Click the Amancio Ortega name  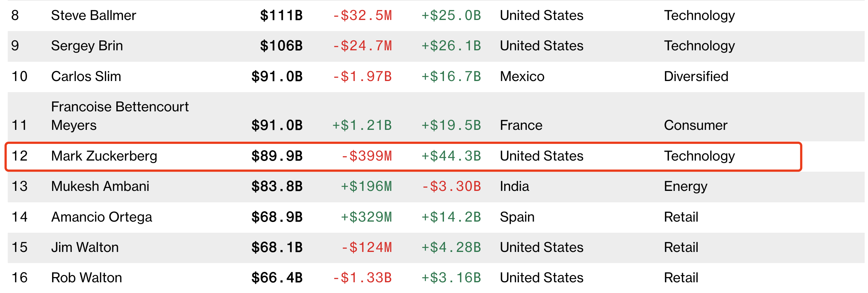(x=102, y=217)
